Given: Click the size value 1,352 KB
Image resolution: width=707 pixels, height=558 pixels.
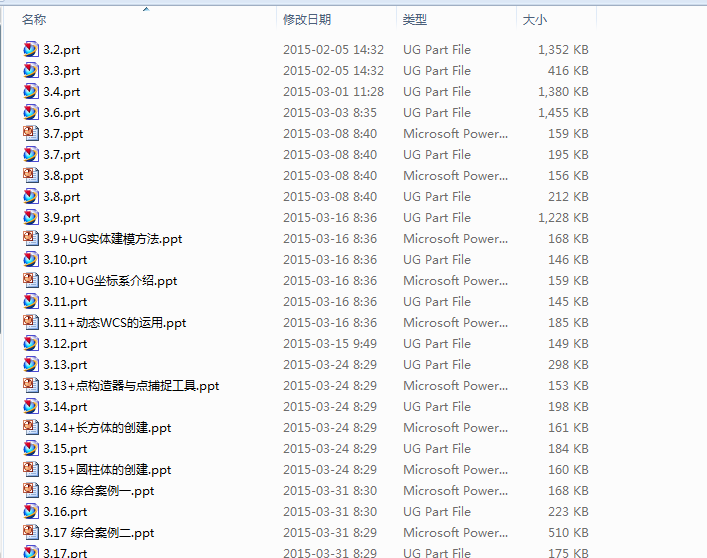Looking at the screenshot, I should click(x=563, y=50).
